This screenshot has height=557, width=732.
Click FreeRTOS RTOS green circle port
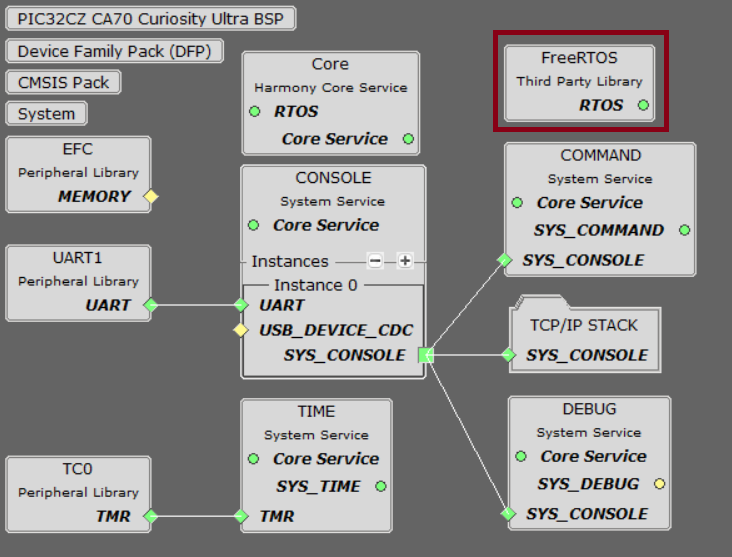[643, 105]
